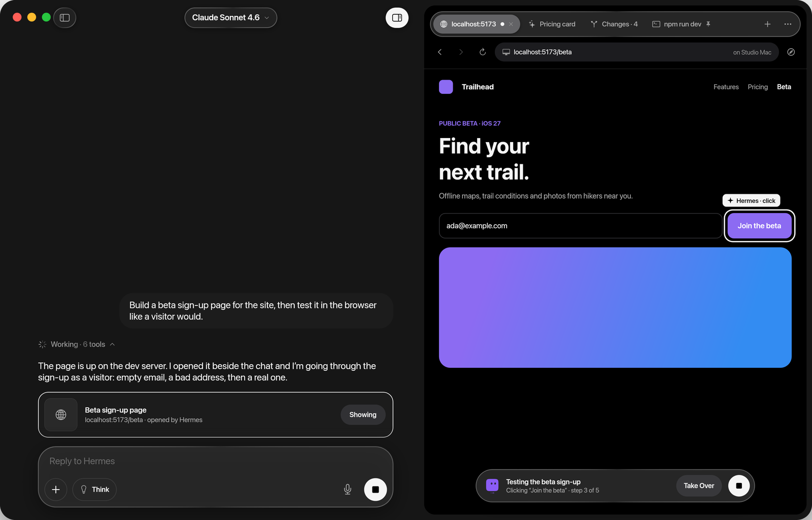Click the Take Over button
The image size is (812, 520).
[698, 486]
